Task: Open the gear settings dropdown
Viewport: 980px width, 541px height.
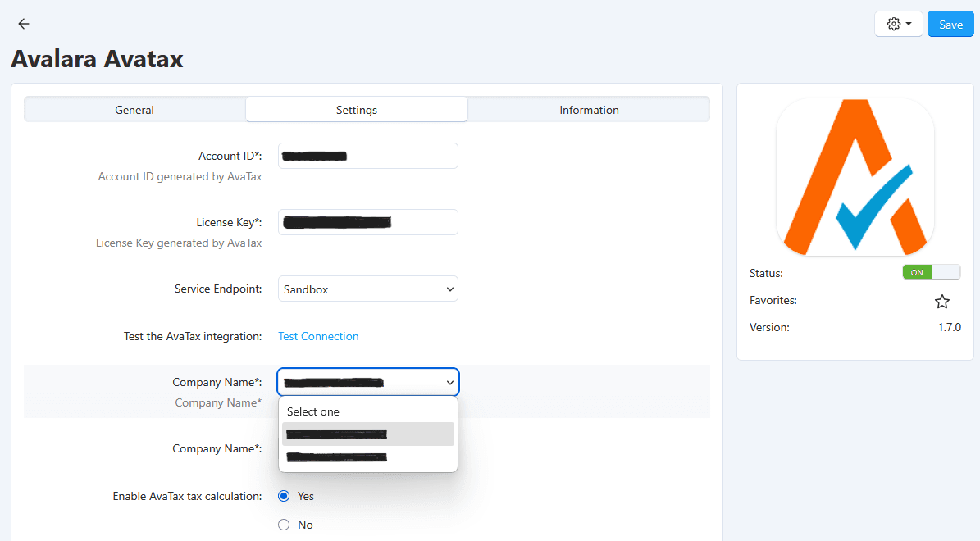Action: click(x=899, y=24)
